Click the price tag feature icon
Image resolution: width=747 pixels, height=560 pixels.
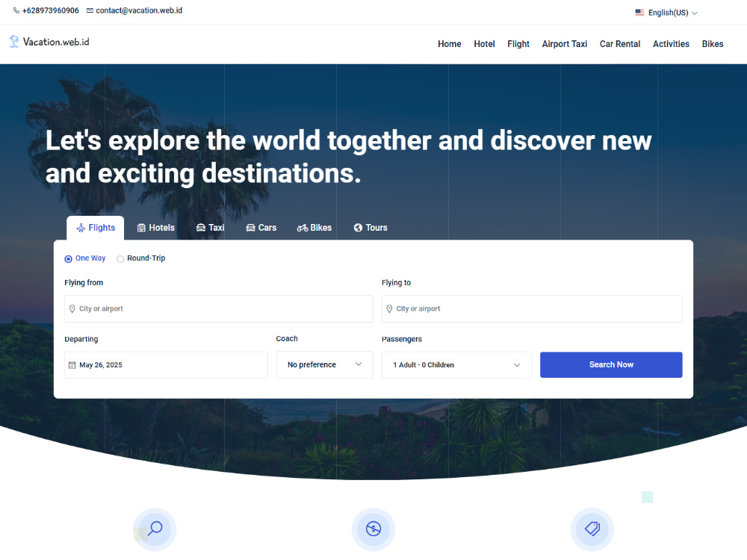pyautogui.click(x=592, y=529)
